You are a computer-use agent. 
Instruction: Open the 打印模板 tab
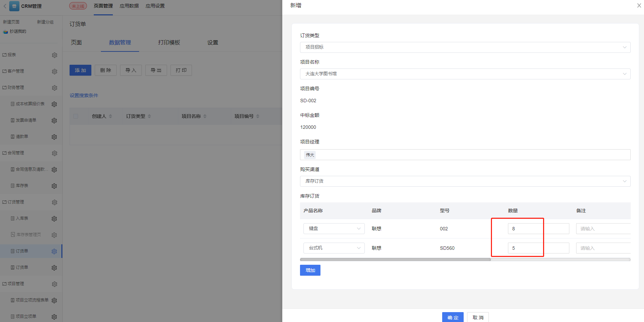click(x=169, y=43)
